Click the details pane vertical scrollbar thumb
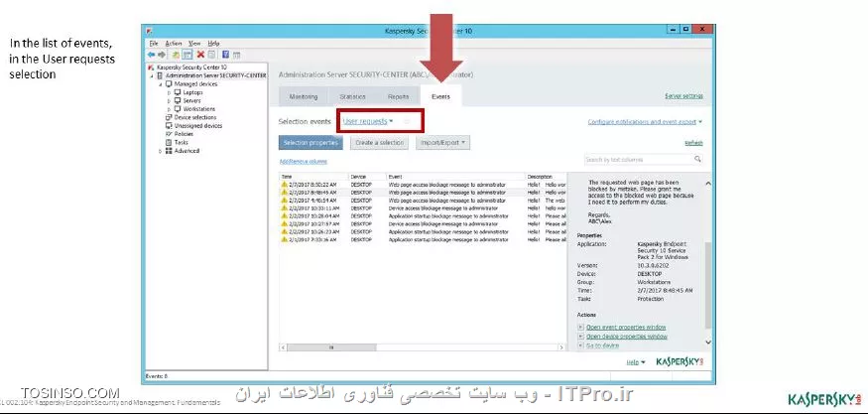 pyautogui.click(x=707, y=286)
